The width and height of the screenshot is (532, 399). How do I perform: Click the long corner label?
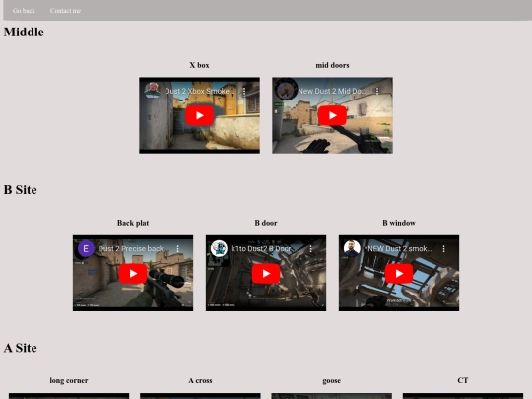69,380
